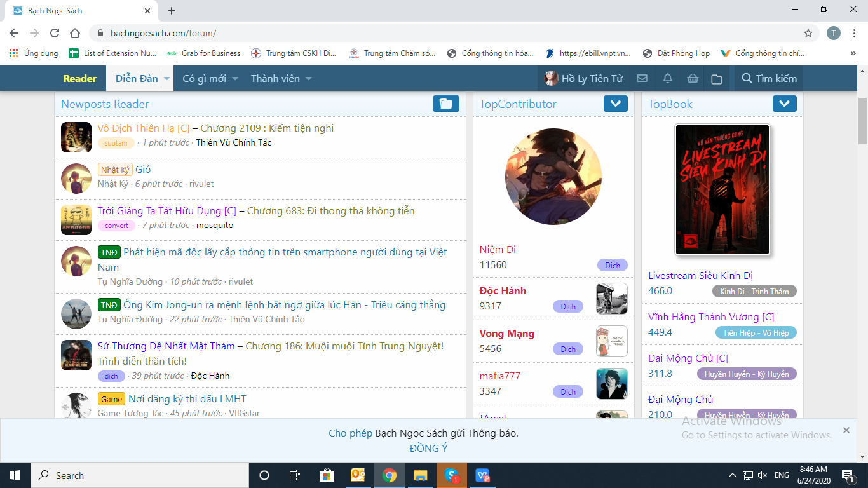
Task: Open the shopping basket icon in navbar
Action: coord(692,79)
